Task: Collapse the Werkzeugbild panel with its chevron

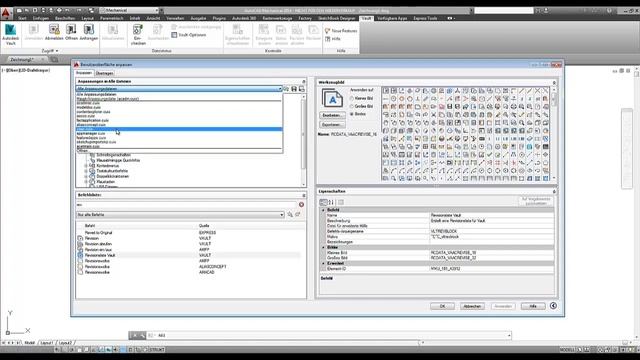Action: (554, 82)
